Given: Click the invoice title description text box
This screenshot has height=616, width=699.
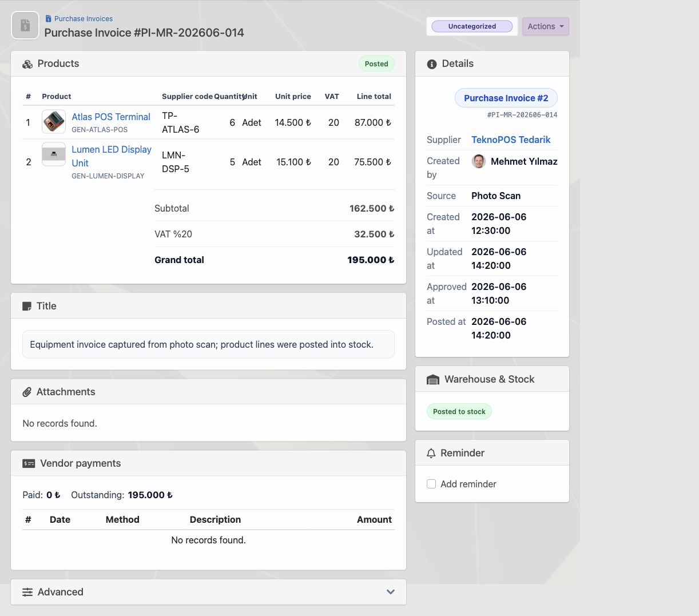Looking at the screenshot, I should point(208,344).
